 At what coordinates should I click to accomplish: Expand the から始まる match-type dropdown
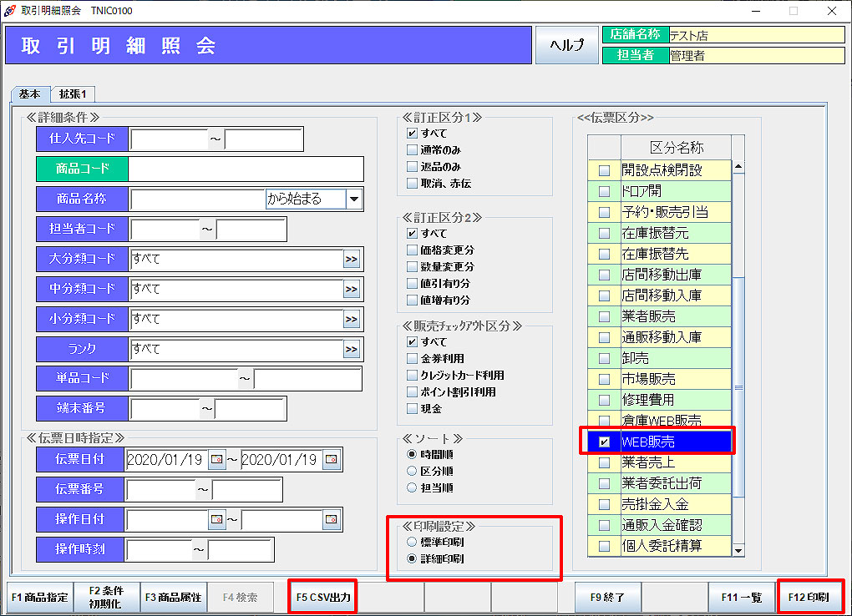coord(354,199)
